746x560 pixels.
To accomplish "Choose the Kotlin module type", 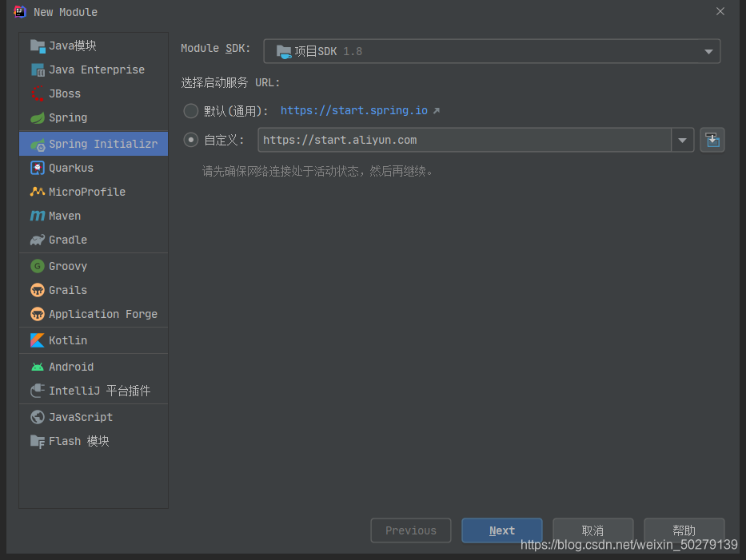I will point(66,340).
